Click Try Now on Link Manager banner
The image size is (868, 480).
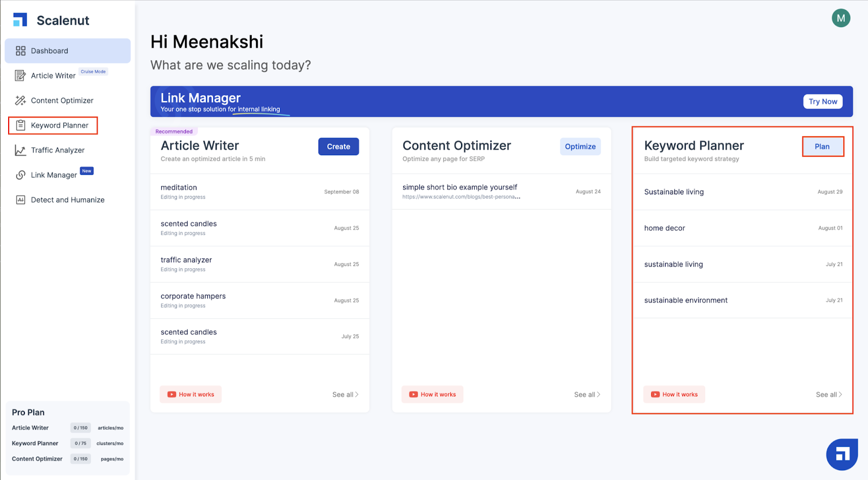tap(823, 102)
